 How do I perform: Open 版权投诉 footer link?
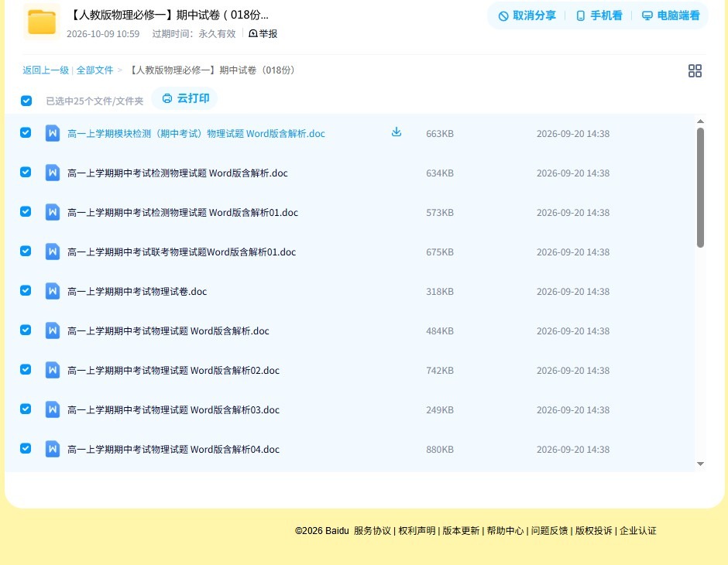[x=593, y=530]
